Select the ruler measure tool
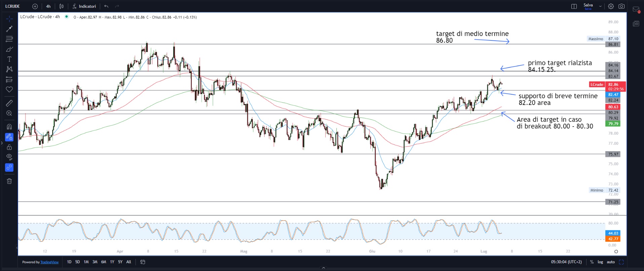 pos(9,103)
